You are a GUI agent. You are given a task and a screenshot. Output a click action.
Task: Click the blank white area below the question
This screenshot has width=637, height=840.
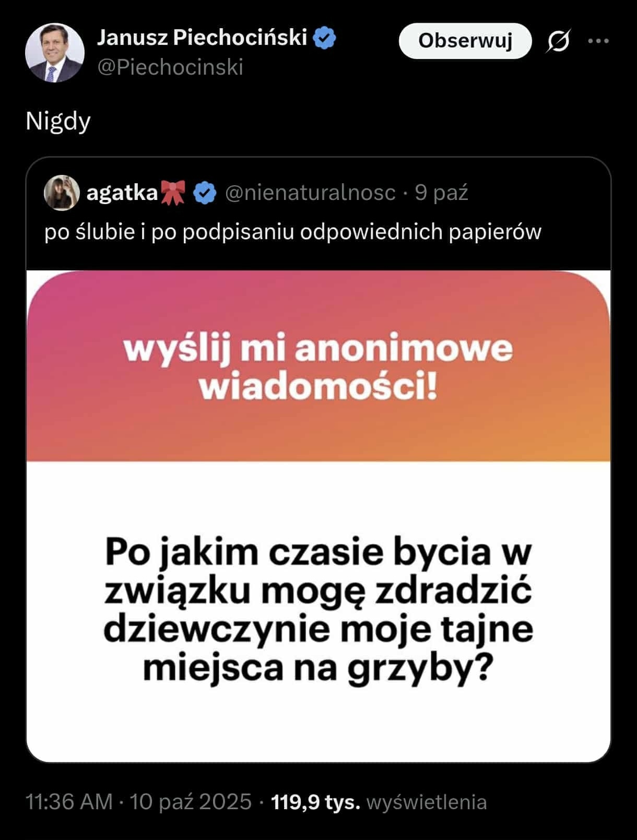click(318, 726)
